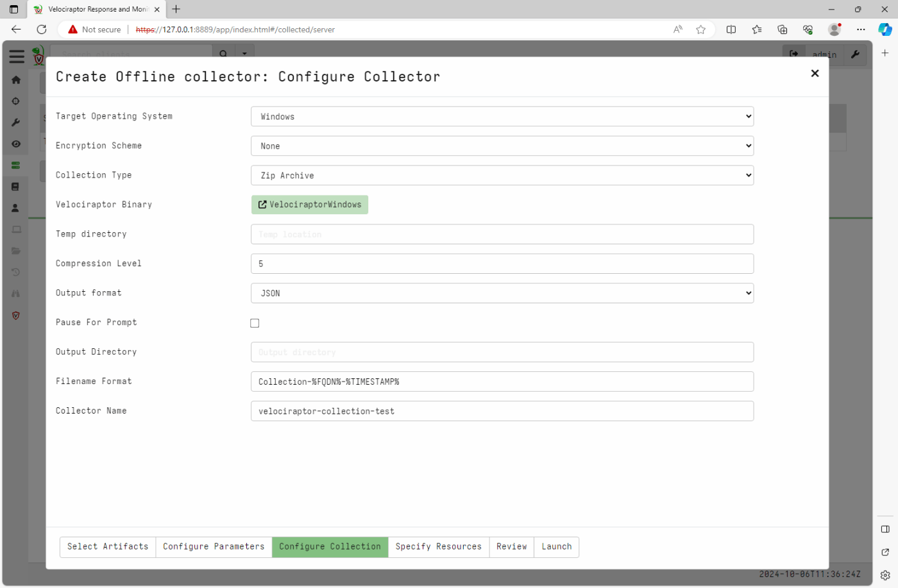The height and width of the screenshot is (588, 898).
Task: Open Edge sidebar settings gear
Action: 885,575
